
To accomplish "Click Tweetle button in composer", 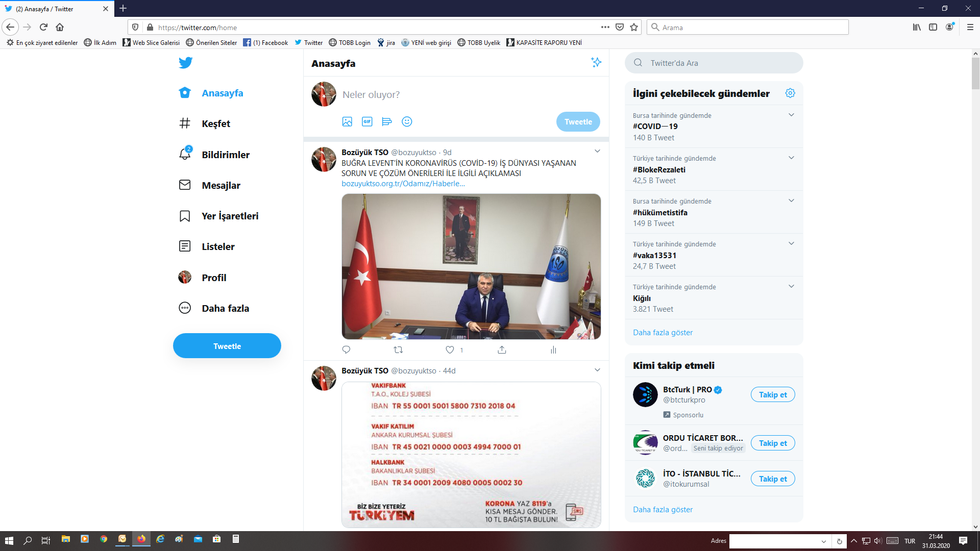I will pyautogui.click(x=578, y=122).
